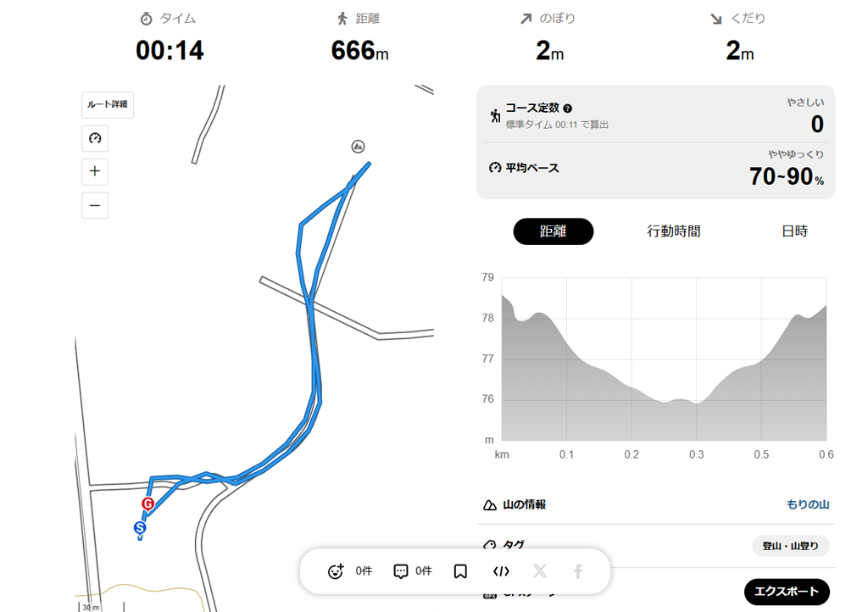The width and height of the screenshot is (868, 612).
Task: Open the embed code icon
Action: tap(501, 571)
